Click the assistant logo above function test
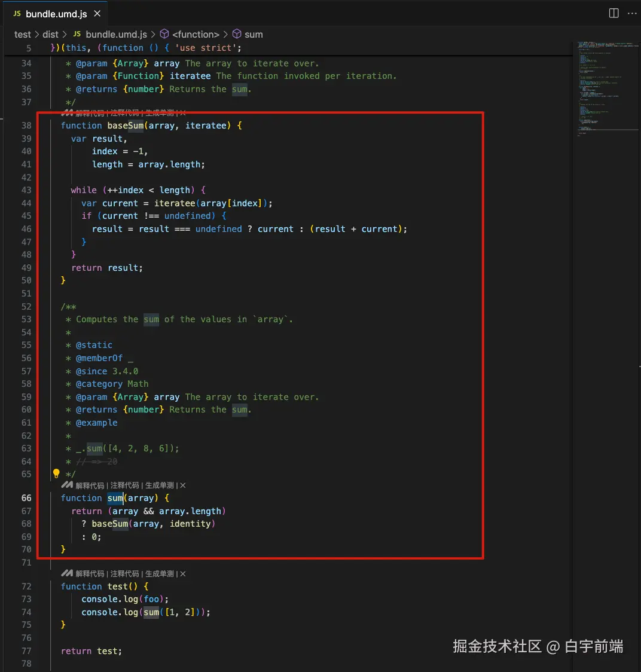The width and height of the screenshot is (641, 672). coord(67,573)
